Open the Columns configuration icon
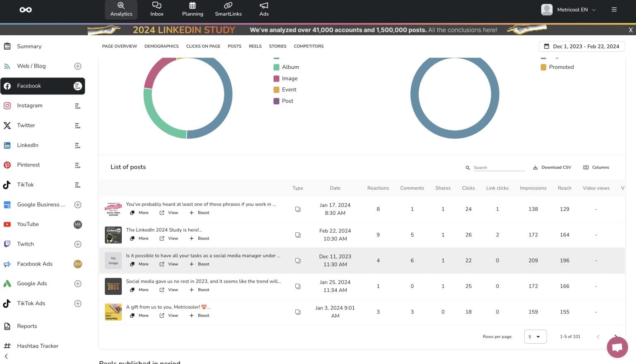 (586, 167)
